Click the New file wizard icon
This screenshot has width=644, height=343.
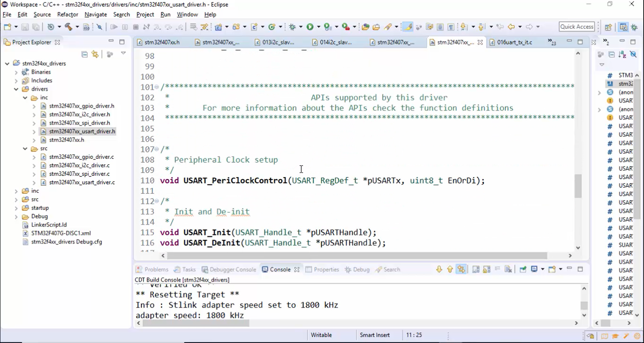[x=7, y=27]
